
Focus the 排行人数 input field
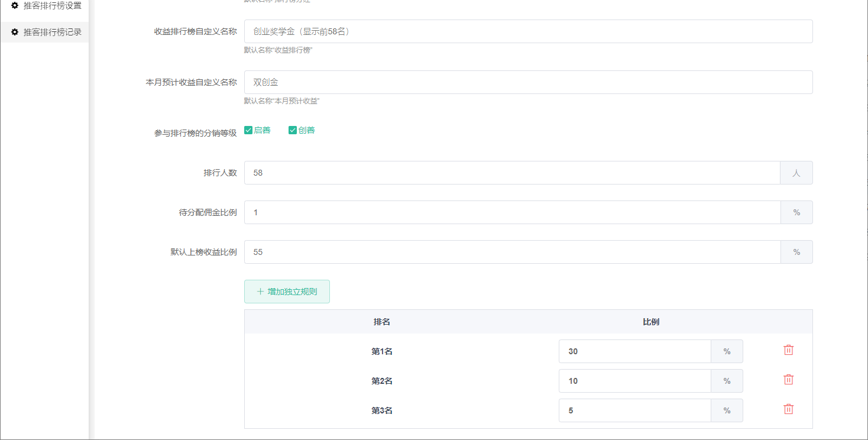[512, 173]
